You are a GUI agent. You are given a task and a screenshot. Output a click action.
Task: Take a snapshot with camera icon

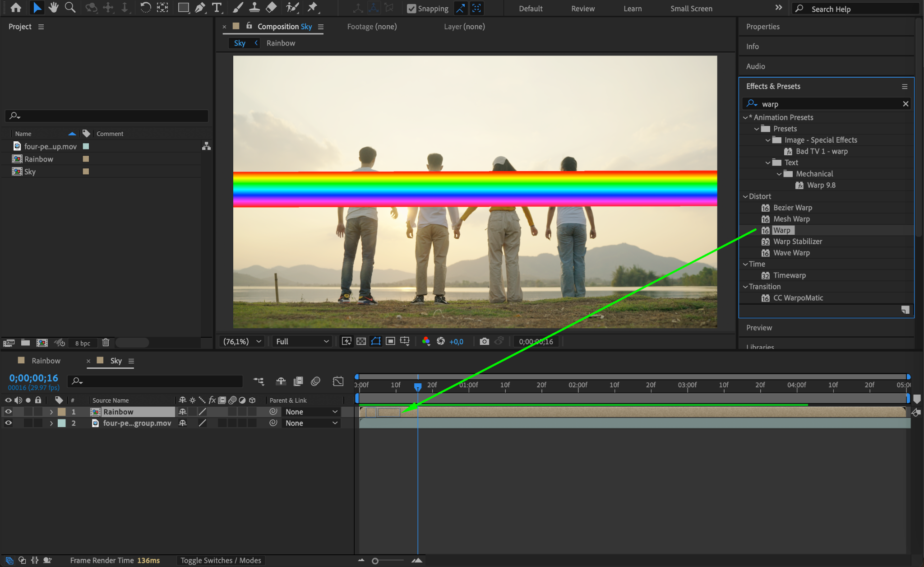coord(484,341)
